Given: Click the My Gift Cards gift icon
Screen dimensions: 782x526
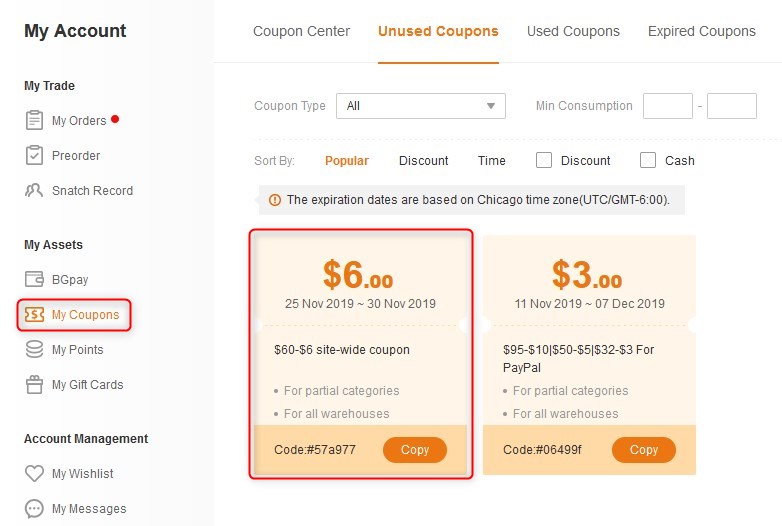Looking at the screenshot, I should coord(34,384).
